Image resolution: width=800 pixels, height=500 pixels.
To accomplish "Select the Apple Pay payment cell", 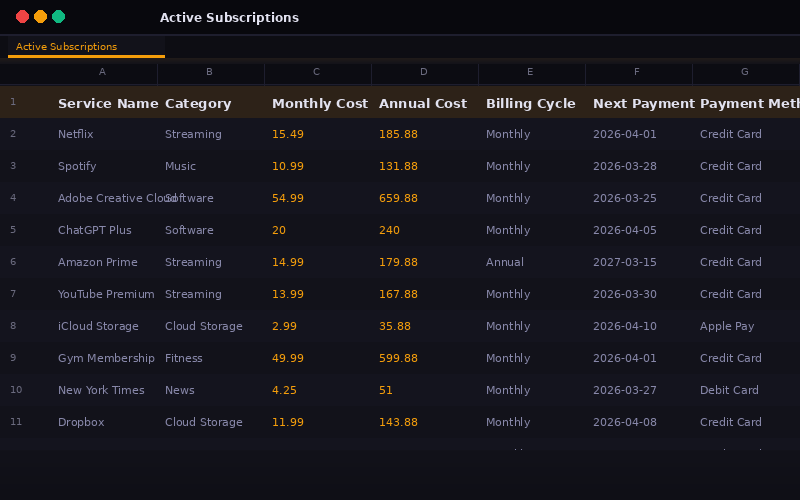I will [x=745, y=326].
